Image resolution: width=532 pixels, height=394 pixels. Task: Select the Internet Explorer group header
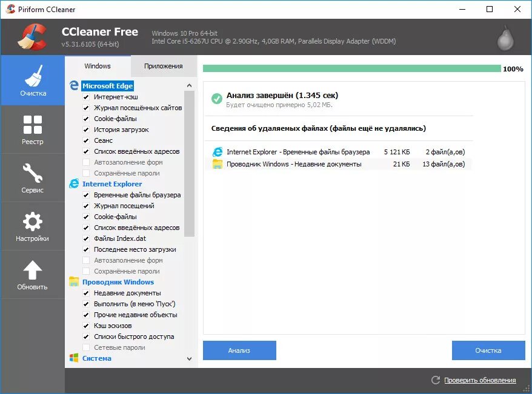click(x=112, y=184)
